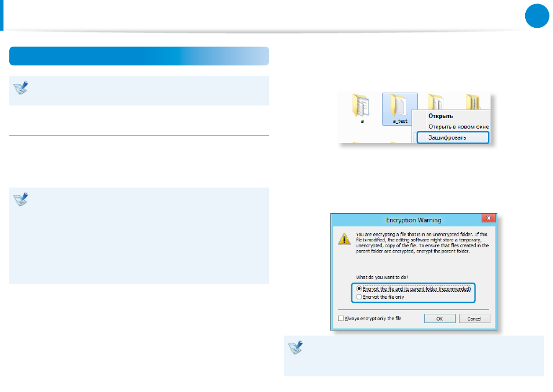This screenshot has width=553, height=392.
Task: Close the Encryption Warning dialog
Action: pyautogui.click(x=489, y=218)
